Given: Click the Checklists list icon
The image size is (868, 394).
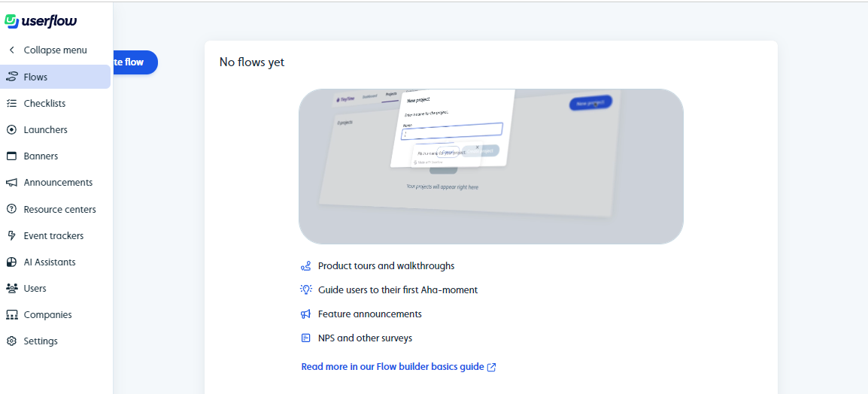Looking at the screenshot, I should 11,104.
